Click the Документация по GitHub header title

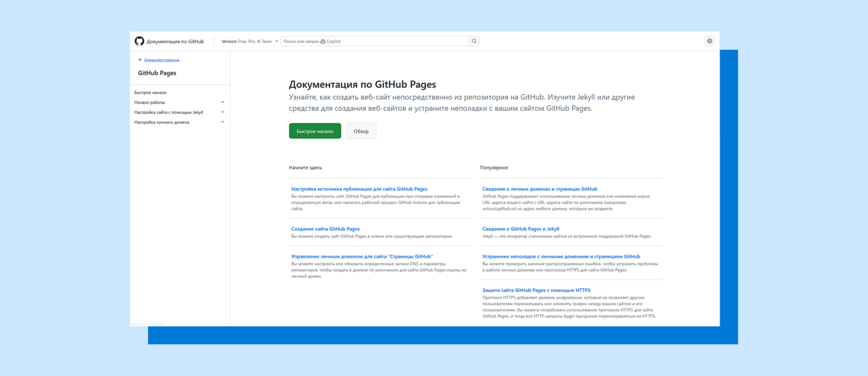(x=175, y=41)
